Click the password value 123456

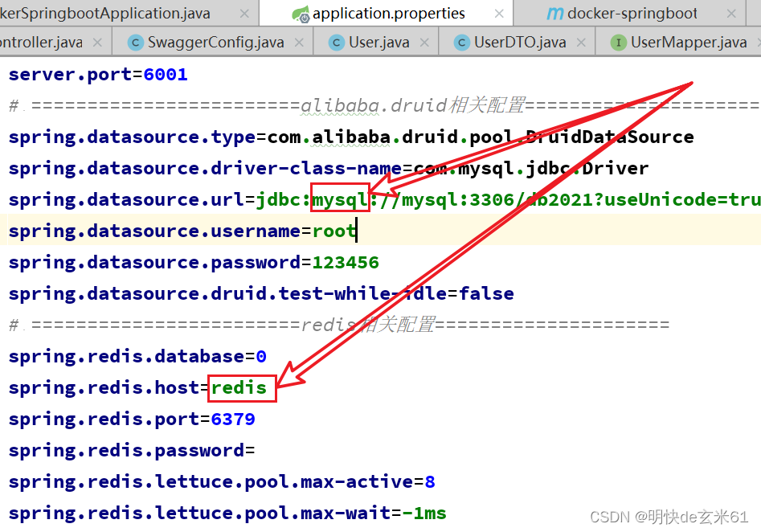pos(345,263)
